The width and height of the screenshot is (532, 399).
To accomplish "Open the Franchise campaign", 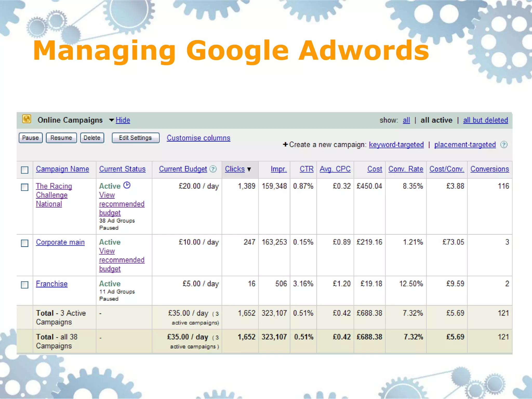I will (52, 284).
